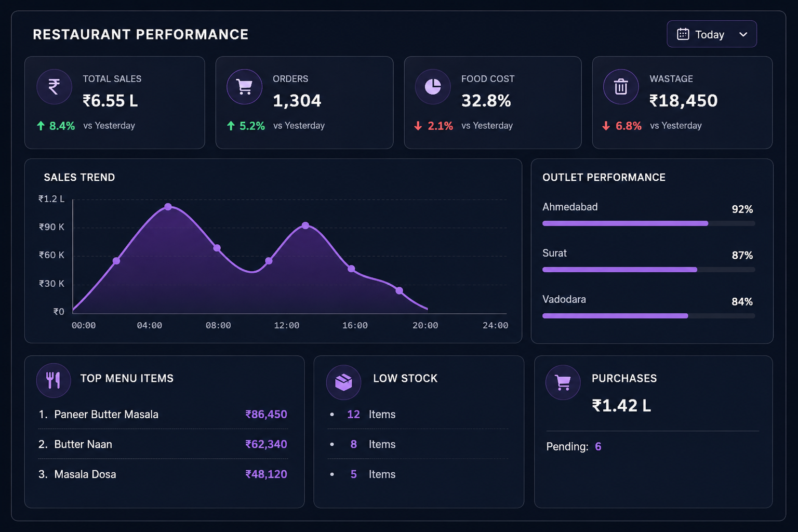Click the Restaurant Performance page title

(x=140, y=34)
